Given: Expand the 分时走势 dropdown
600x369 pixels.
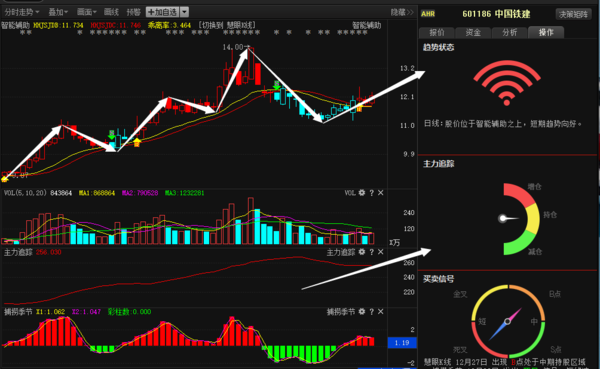Looking at the screenshot, I should pyautogui.click(x=22, y=12).
